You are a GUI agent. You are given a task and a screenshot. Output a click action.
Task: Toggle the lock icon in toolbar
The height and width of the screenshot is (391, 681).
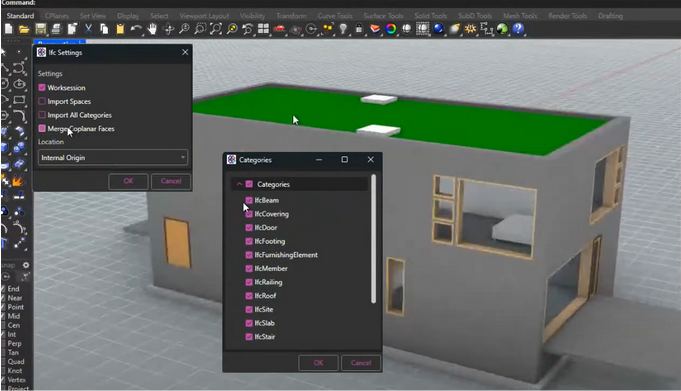(359, 29)
